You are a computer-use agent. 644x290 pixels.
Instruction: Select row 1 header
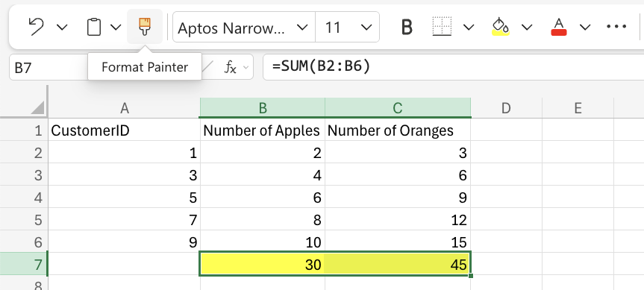[x=24, y=130]
